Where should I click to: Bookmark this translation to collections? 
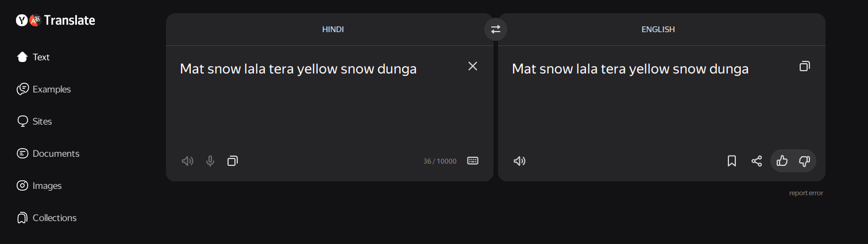732,161
